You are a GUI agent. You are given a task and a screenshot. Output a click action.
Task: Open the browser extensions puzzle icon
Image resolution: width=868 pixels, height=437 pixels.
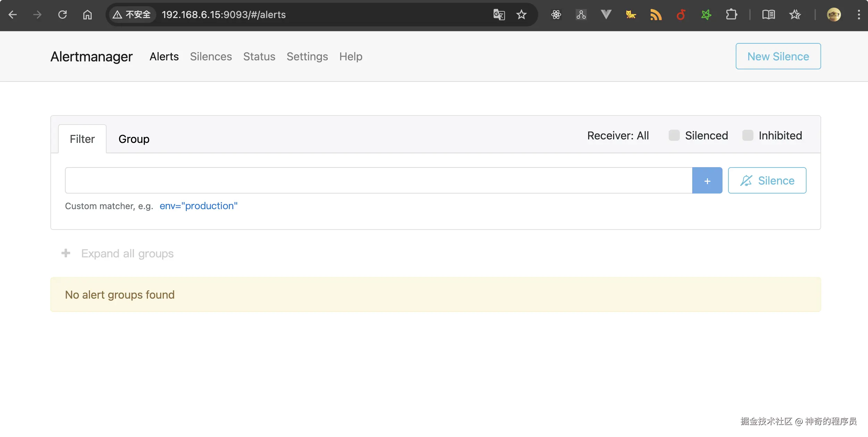(731, 15)
